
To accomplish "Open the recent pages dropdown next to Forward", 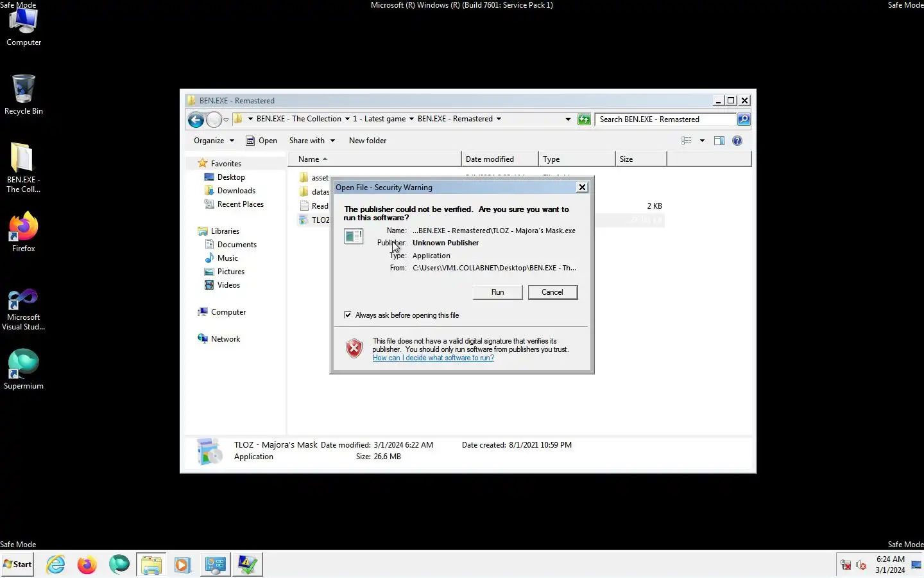I will pos(226,119).
